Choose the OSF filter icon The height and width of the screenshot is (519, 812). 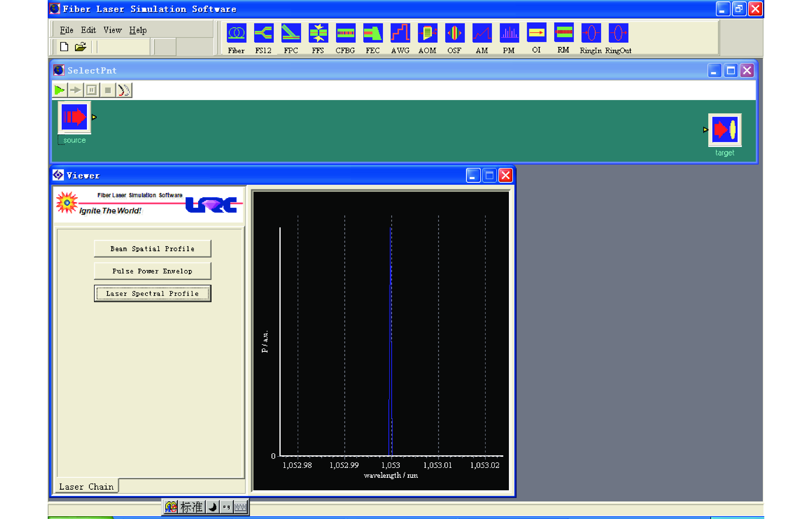(x=455, y=33)
